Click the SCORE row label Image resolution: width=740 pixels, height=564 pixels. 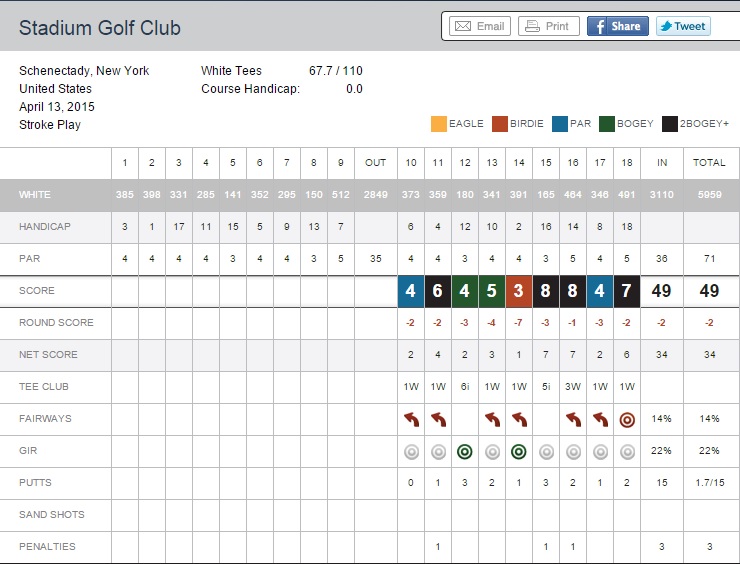37,291
